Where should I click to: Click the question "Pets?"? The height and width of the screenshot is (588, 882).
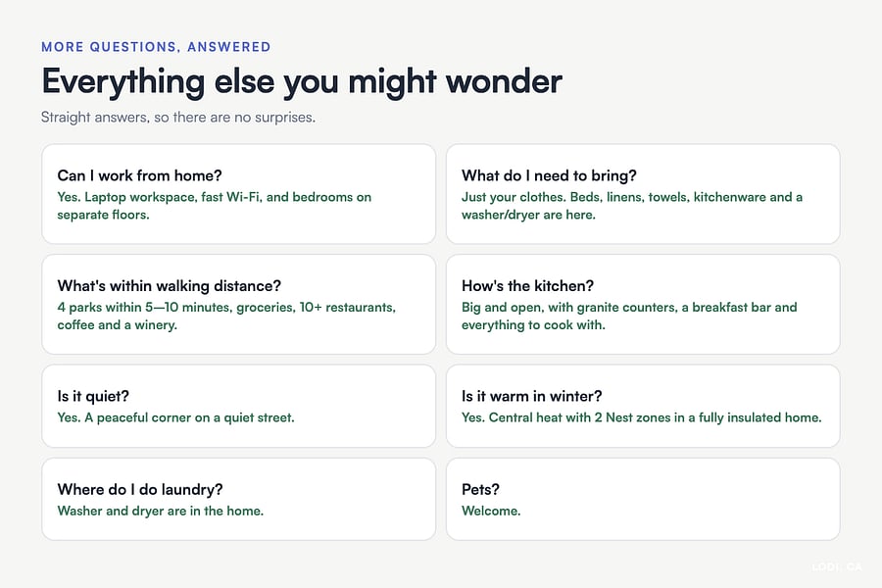[x=480, y=490]
